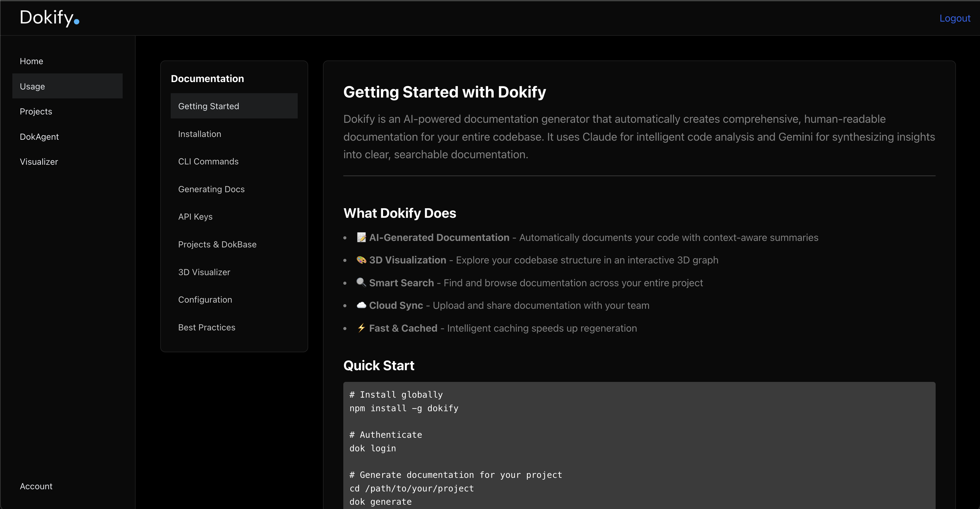980x509 pixels.
Task: Open the Installation documentation section
Action: (199, 134)
